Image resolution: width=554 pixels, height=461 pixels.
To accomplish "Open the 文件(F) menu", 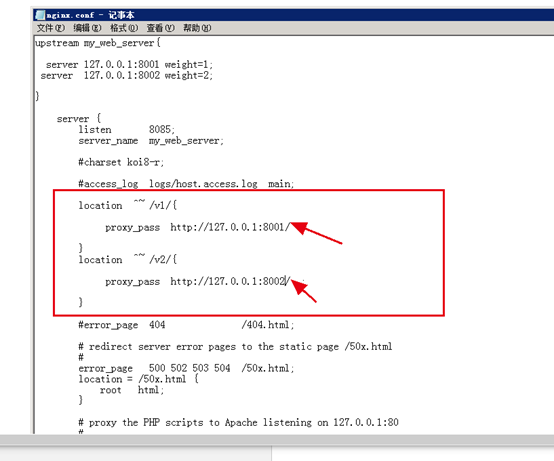I will point(51,28).
